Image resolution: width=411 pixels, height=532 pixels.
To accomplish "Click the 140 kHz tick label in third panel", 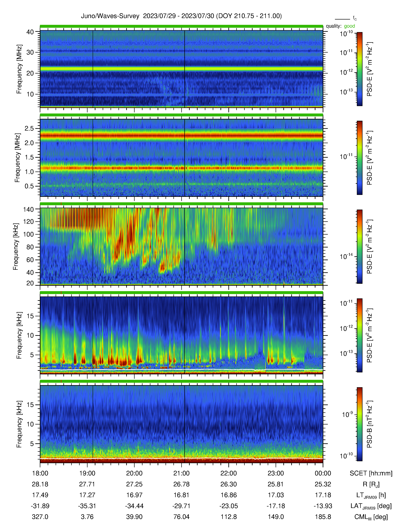I will pyautogui.click(x=28, y=209).
